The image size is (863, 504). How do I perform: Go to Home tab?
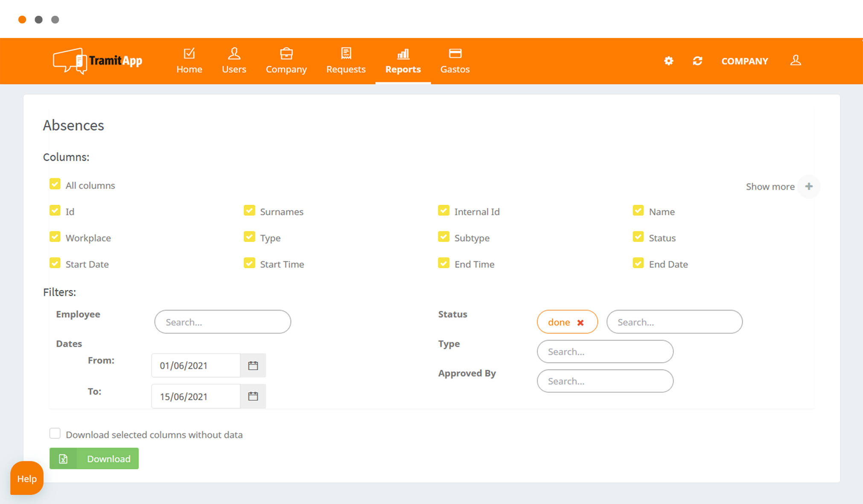coord(189,61)
